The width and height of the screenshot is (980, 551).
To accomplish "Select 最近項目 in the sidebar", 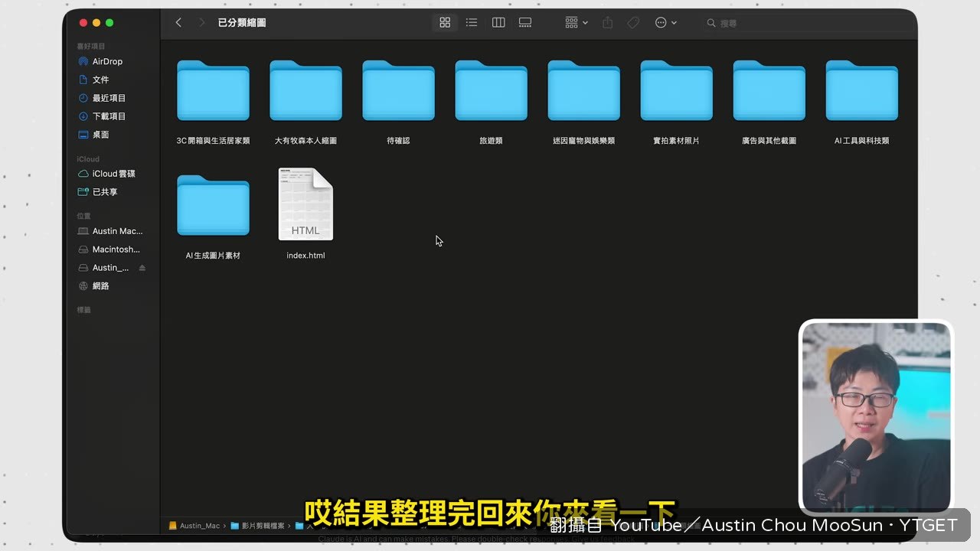I will point(109,98).
